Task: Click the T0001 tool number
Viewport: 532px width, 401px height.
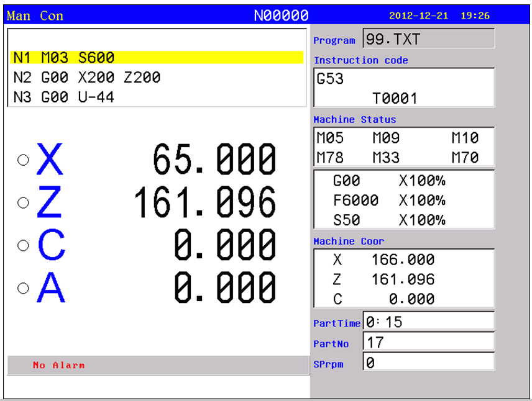Action: click(395, 98)
